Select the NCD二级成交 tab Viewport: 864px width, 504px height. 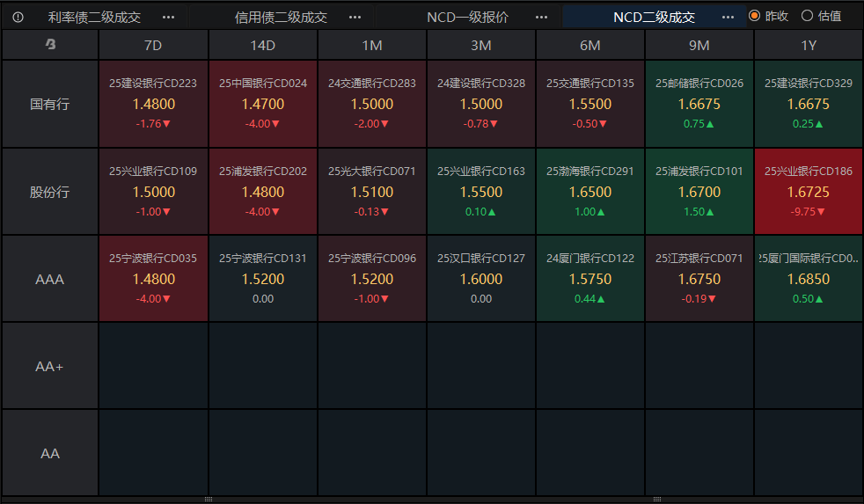click(x=654, y=17)
